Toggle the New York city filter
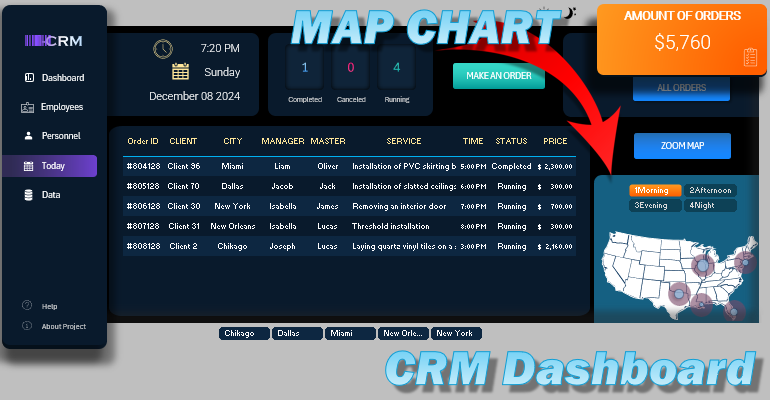The width and height of the screenshot is (770, 400). click(x=456, y=333)
